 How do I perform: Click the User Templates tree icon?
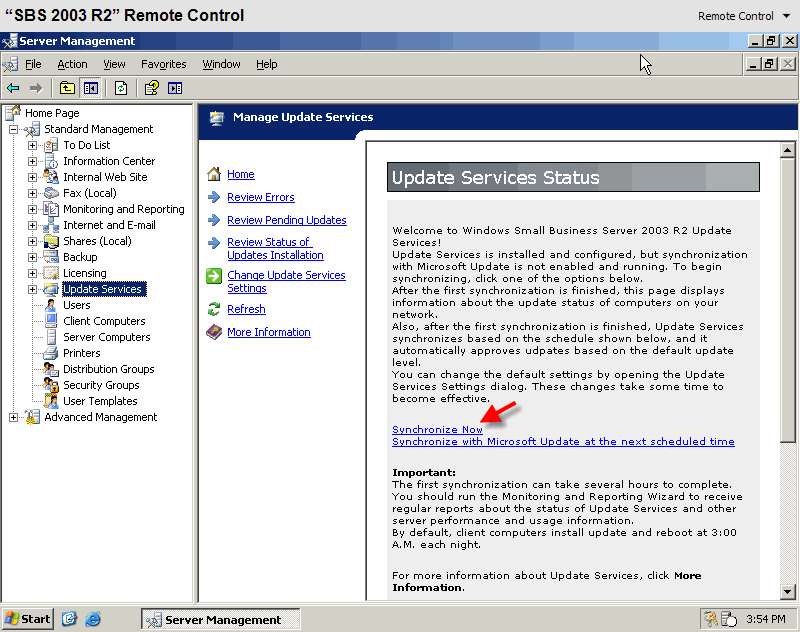point(51,401)
